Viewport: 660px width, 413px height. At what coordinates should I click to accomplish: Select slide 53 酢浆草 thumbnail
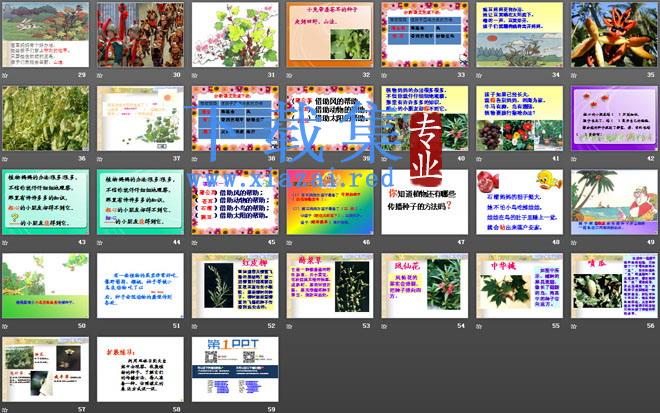330,285
